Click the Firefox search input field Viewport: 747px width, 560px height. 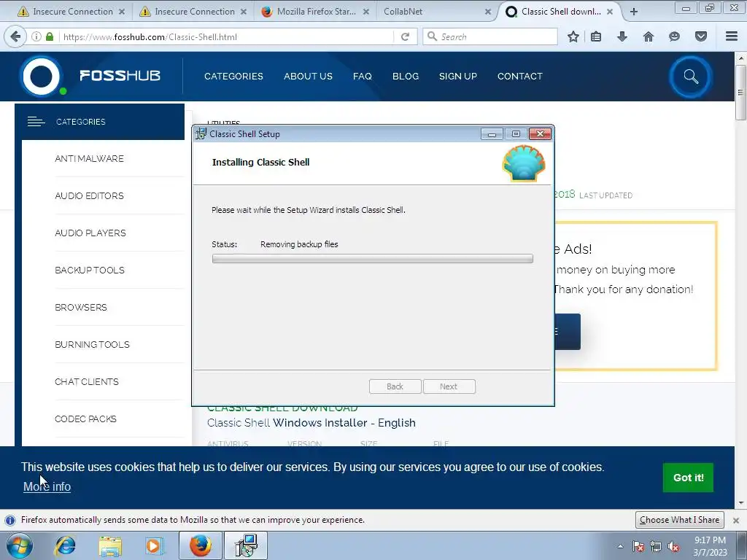point(489,36)
